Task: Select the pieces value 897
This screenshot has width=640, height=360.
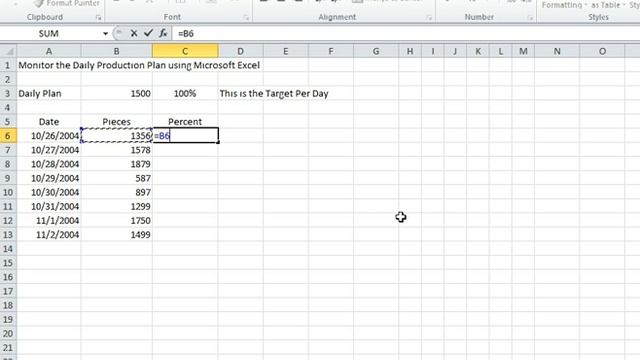Action: tap(116, 192)
